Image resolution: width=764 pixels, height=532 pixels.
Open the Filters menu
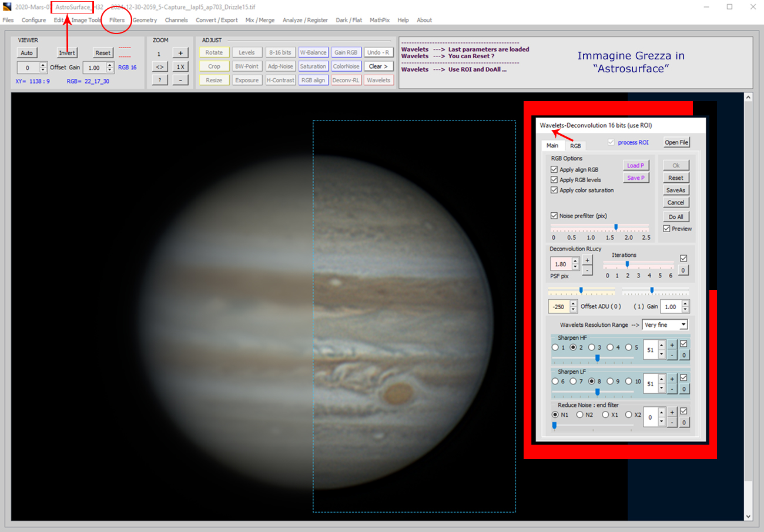pos(117,20)
